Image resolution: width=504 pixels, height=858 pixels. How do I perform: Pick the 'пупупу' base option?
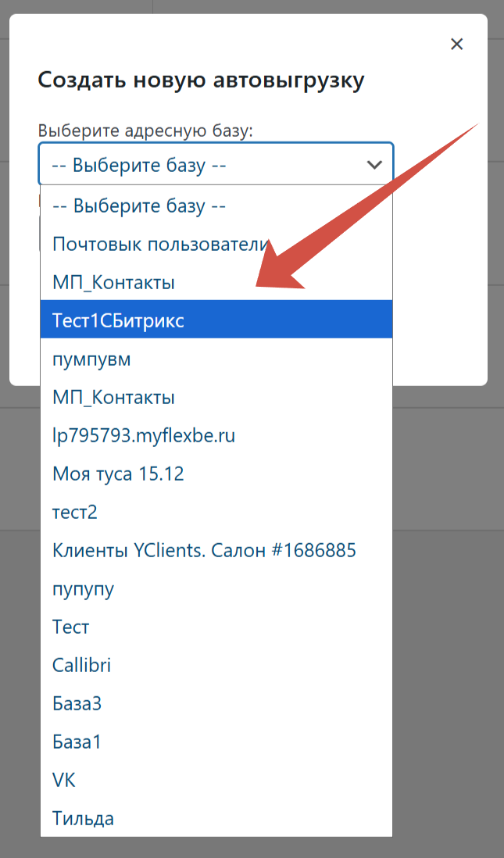click(83, 589)
